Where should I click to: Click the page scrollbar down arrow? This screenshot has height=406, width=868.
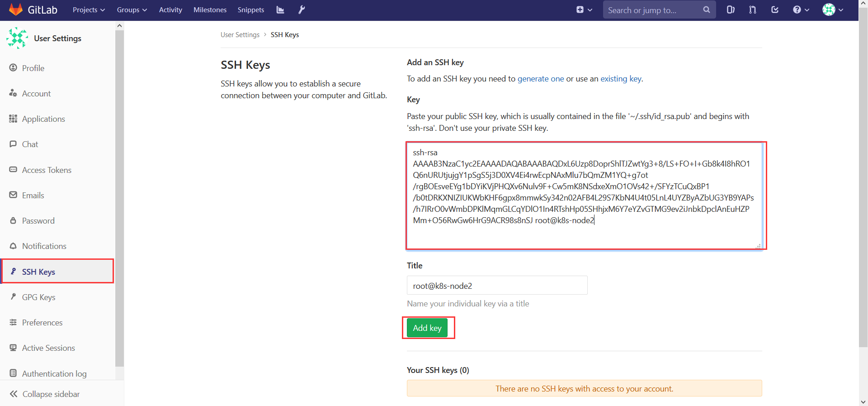click(x=863, y=401)
